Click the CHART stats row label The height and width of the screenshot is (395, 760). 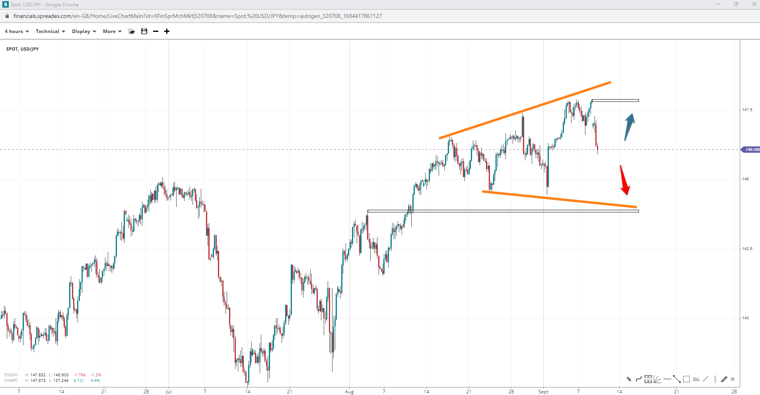pyautogui.click(x=11, y=380)
